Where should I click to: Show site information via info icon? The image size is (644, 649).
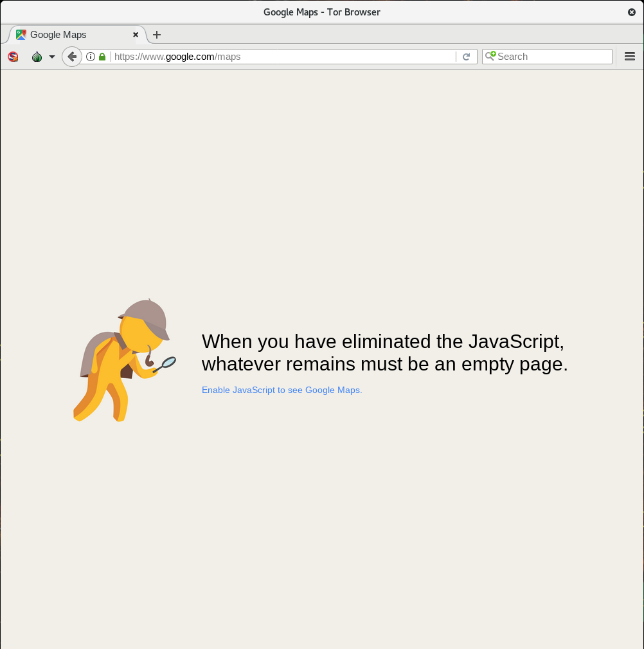[91, 57]
